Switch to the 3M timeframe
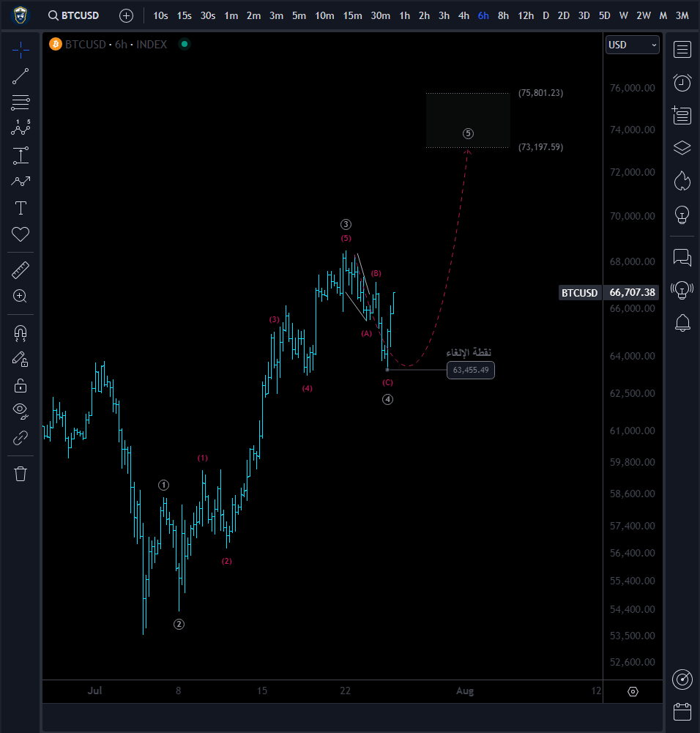 click(x=682, y=15)
